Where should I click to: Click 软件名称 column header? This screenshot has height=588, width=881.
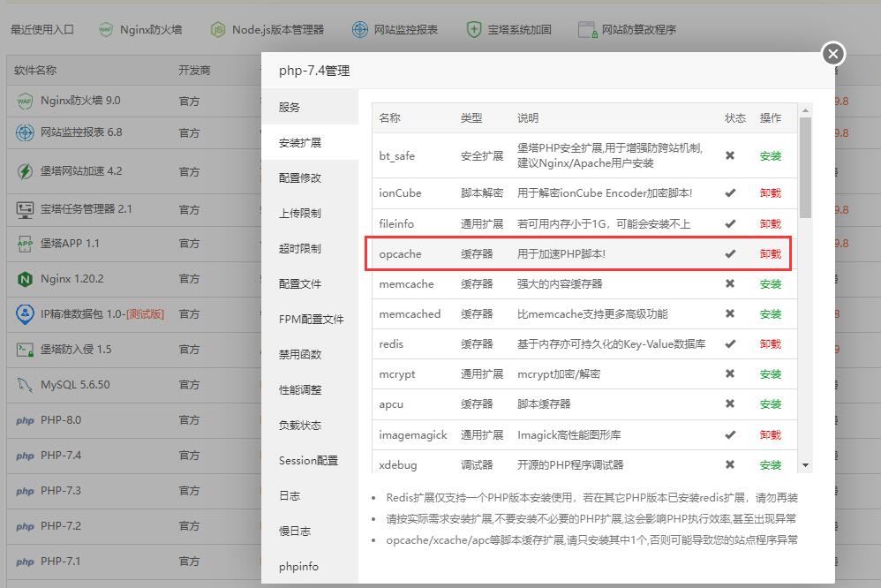point(34,71)
